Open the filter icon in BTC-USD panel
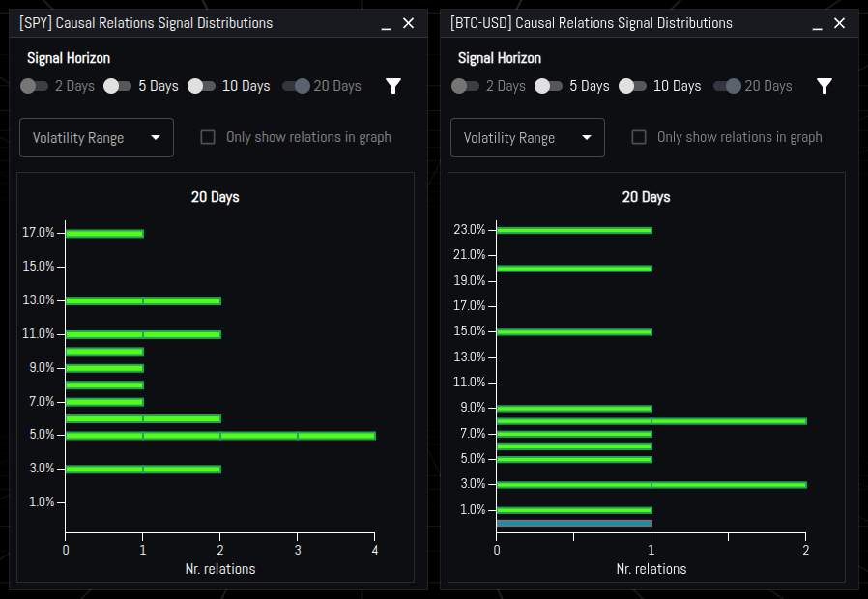Screen dimensions: 868x599 click(825, 86)
